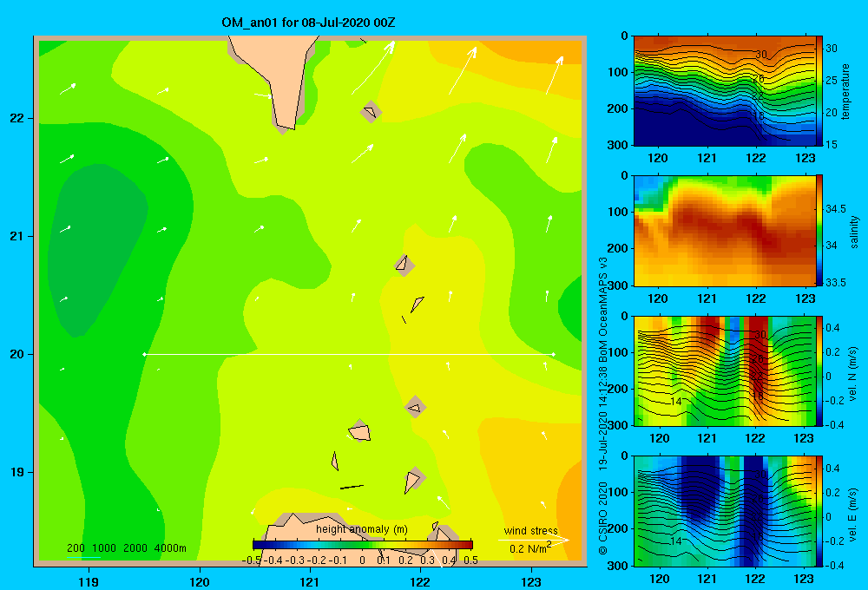
Task: Click latitude label 21 on main map
Action: [16, 236]
